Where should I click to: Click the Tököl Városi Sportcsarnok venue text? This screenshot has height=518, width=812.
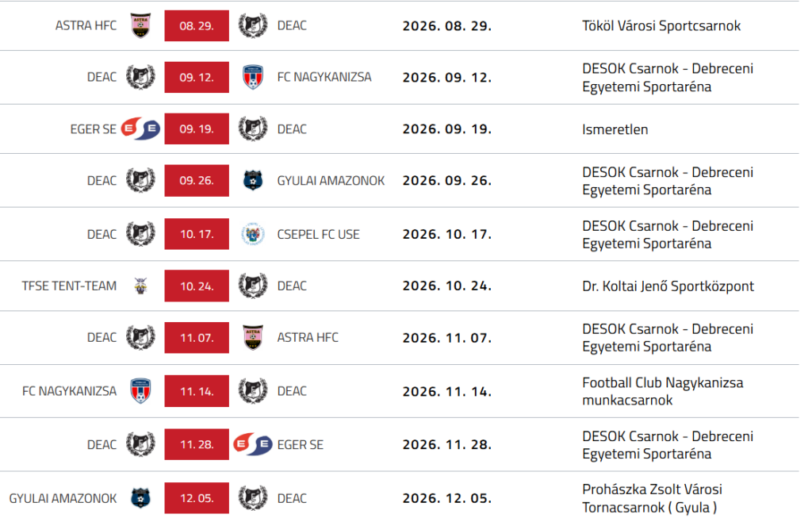(x=661, y=26)
